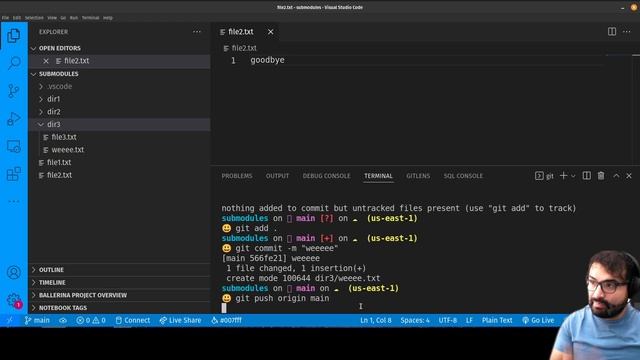Switch to the Debug Console tab

coord(326,176)
